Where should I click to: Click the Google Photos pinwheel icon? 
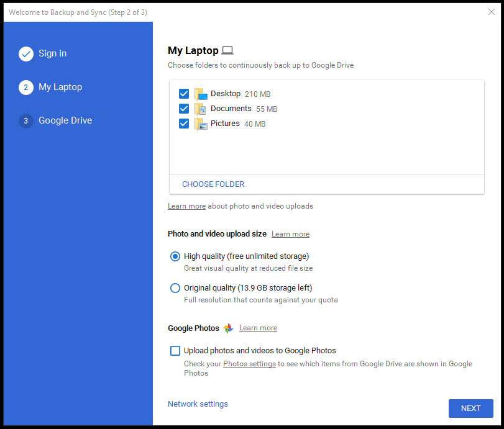point(228,328)
